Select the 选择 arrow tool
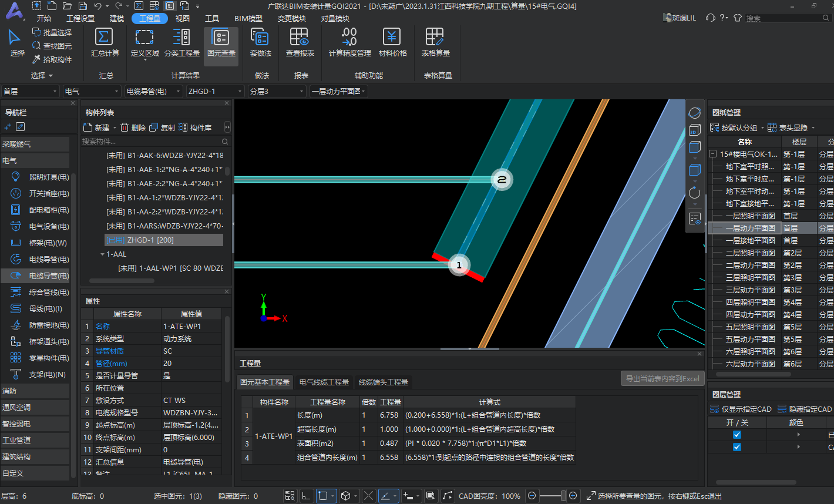This screenshot has width=834, height=504. coord(16,43)
